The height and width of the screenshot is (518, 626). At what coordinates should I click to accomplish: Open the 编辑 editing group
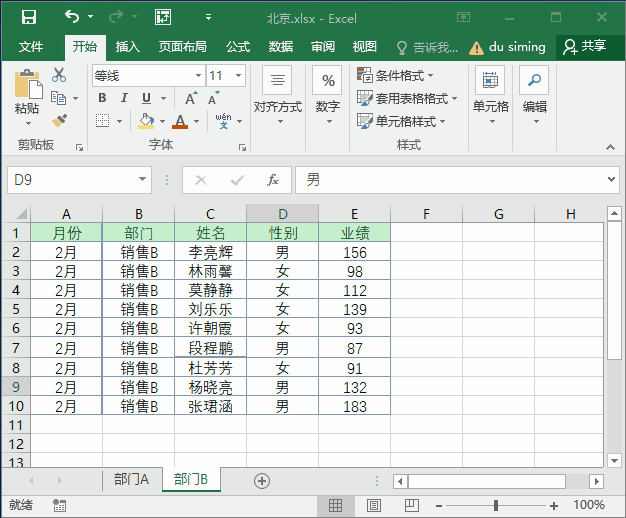(x=535, y=96)
